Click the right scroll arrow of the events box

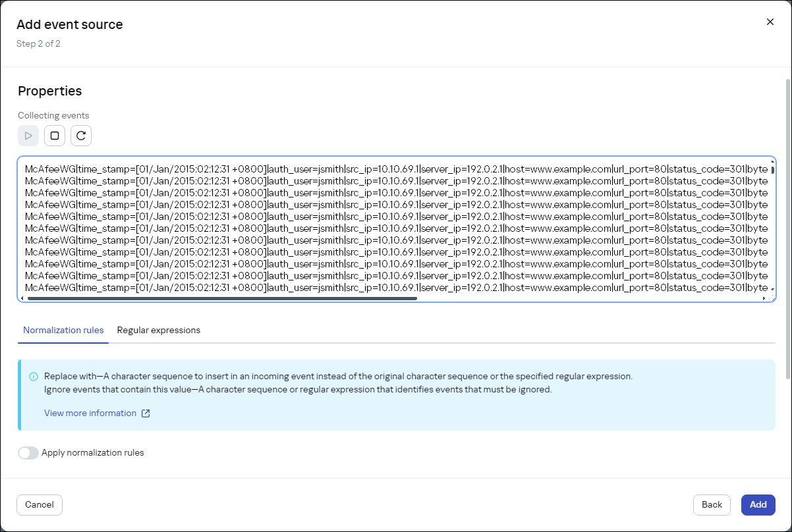tap(764, 298)
